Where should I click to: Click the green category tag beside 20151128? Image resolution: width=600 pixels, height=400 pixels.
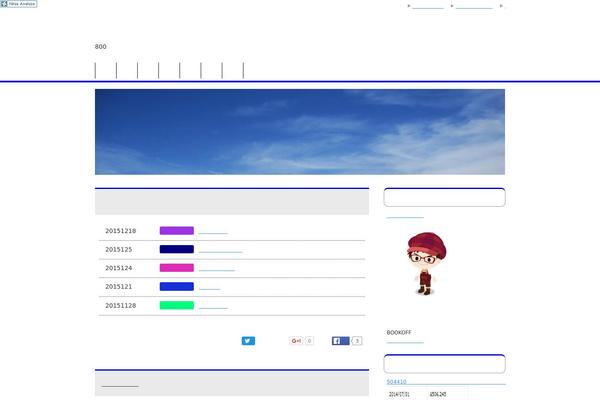click(177, 305)
